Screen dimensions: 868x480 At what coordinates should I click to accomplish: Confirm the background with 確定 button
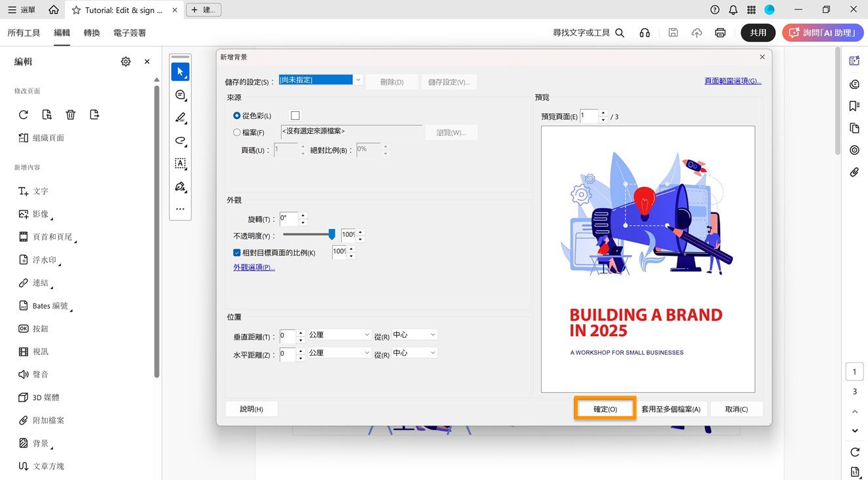tap(604, 408)
